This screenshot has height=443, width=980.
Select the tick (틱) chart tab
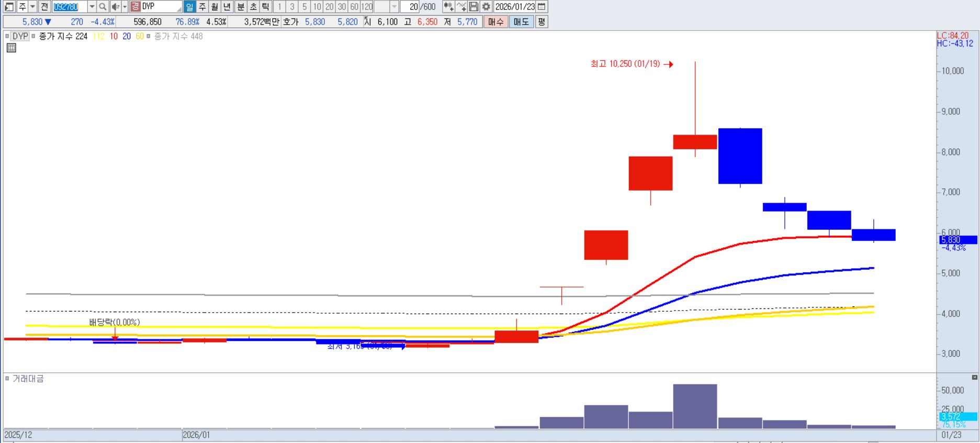coord(265,7)
